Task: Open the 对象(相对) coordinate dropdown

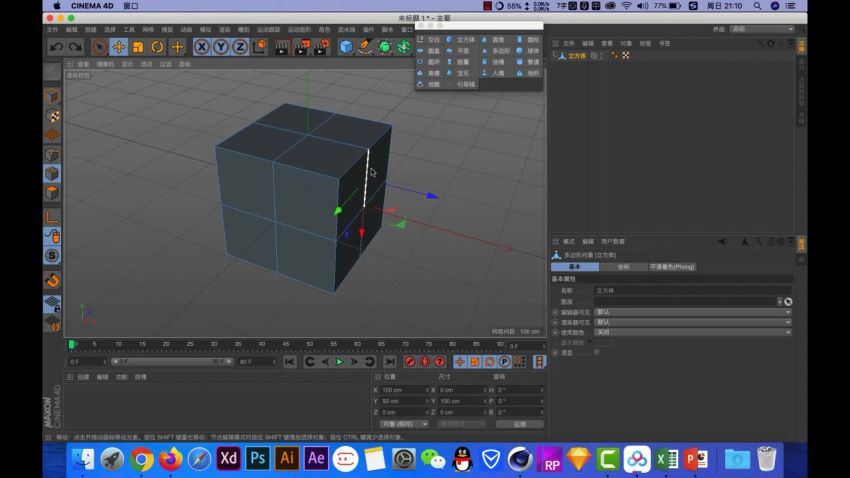Action: [x=404, y=424]
